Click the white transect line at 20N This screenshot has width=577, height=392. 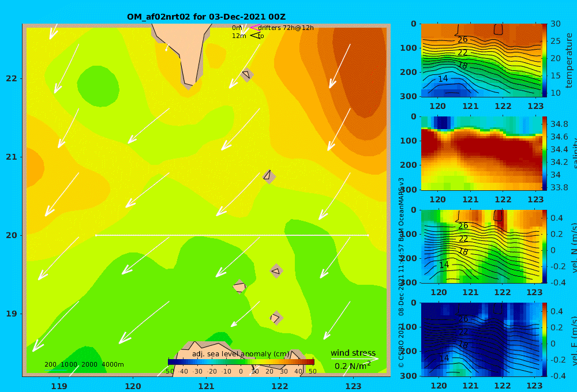232,235
